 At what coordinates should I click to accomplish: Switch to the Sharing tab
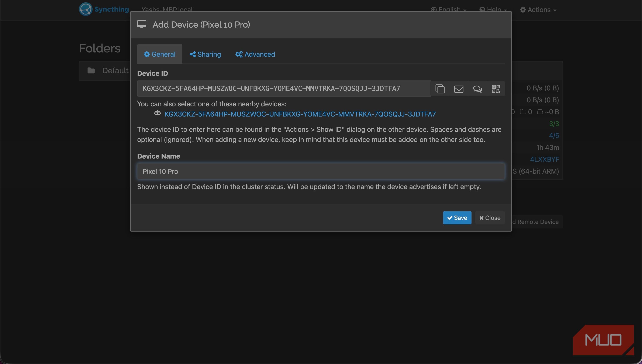pos(205,54)
